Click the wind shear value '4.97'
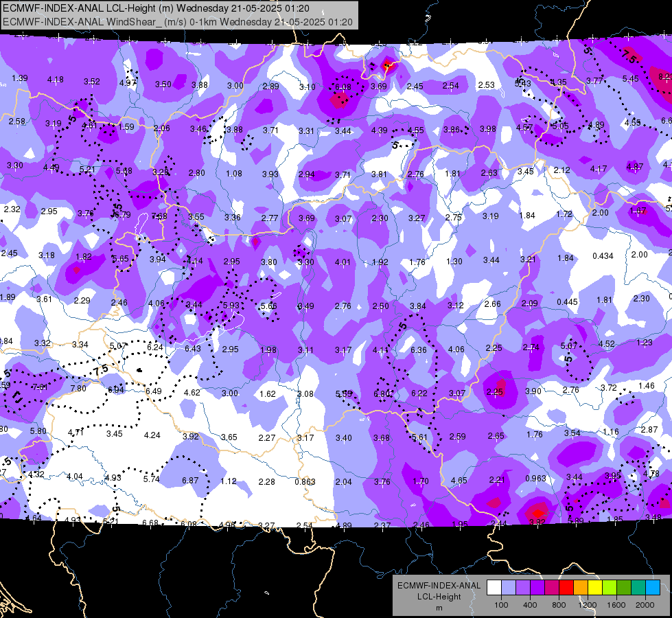672x618 pixels. point(128,83)
